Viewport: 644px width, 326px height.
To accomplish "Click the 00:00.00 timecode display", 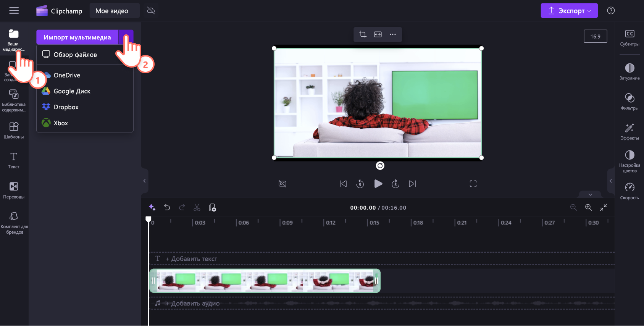I will coord(363,208).
